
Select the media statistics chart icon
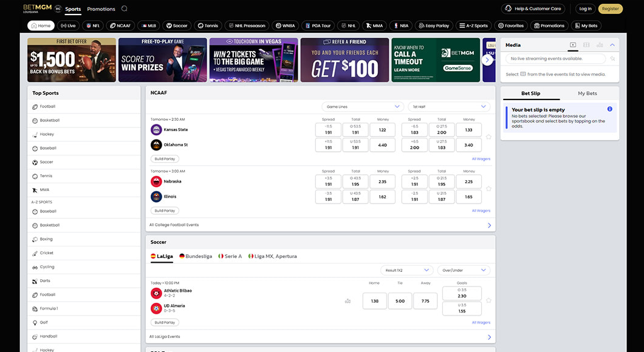[x=600, y=45]
